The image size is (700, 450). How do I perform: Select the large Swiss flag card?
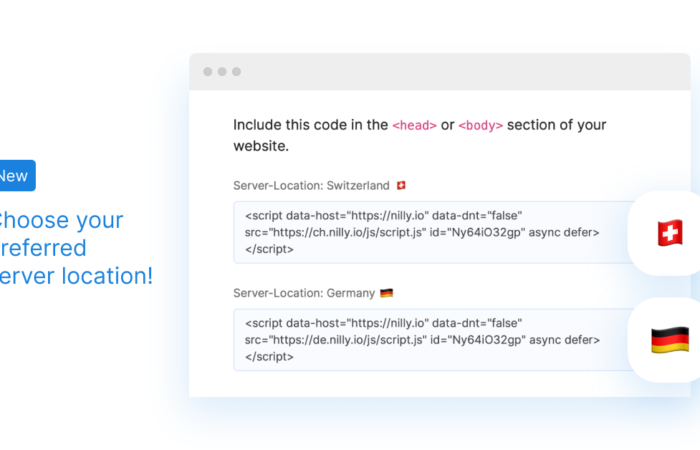click(x=668, y=234)
